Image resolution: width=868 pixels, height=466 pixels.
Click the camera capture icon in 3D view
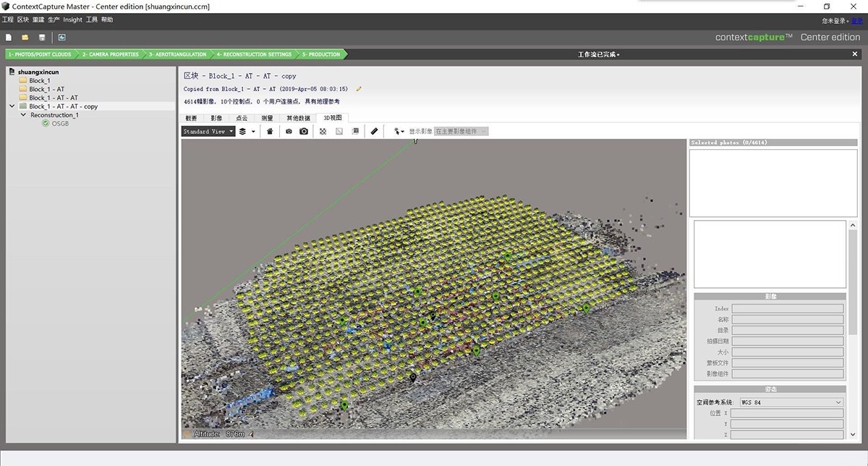304,131
